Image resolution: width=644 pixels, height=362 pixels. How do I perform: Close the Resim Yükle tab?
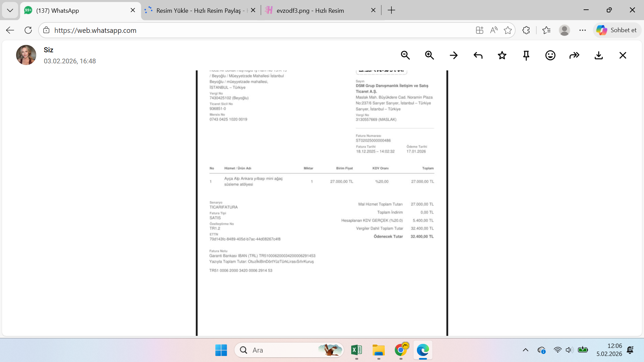253,10
